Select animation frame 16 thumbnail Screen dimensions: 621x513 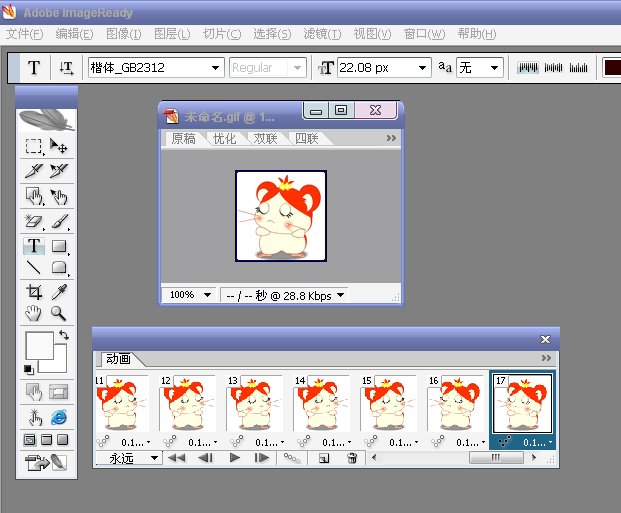point(455,403)
